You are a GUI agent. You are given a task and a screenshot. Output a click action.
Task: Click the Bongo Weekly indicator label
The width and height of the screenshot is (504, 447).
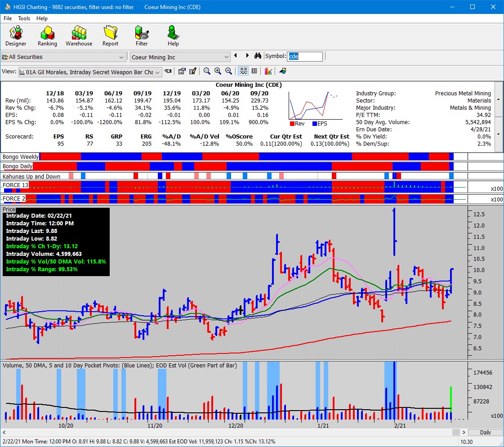[x=21, y=156]
